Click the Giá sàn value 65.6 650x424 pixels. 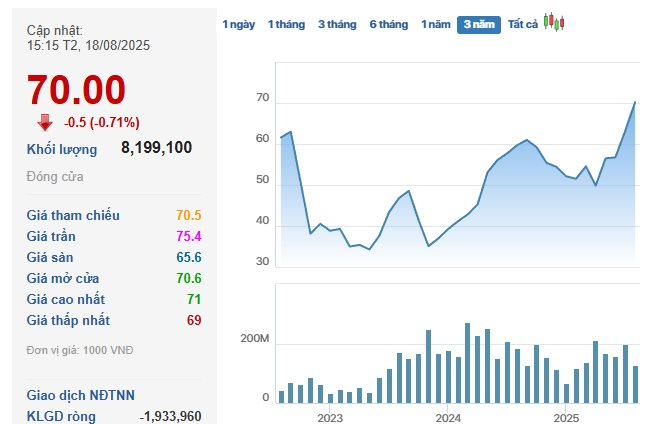click(188, 257)
